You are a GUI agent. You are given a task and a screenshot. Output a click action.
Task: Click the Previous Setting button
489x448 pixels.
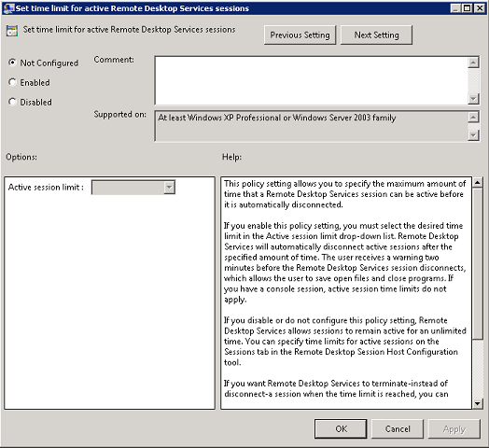(300, 35)
